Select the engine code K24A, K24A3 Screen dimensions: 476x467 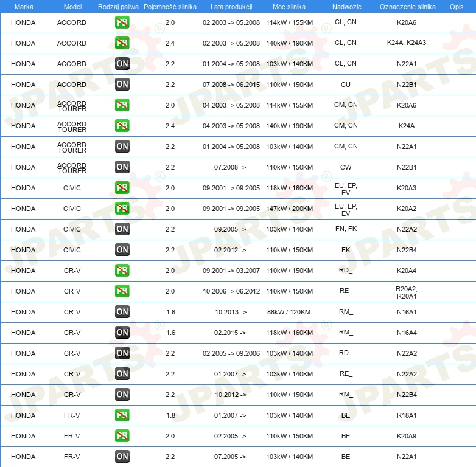(x=407, y=43)
